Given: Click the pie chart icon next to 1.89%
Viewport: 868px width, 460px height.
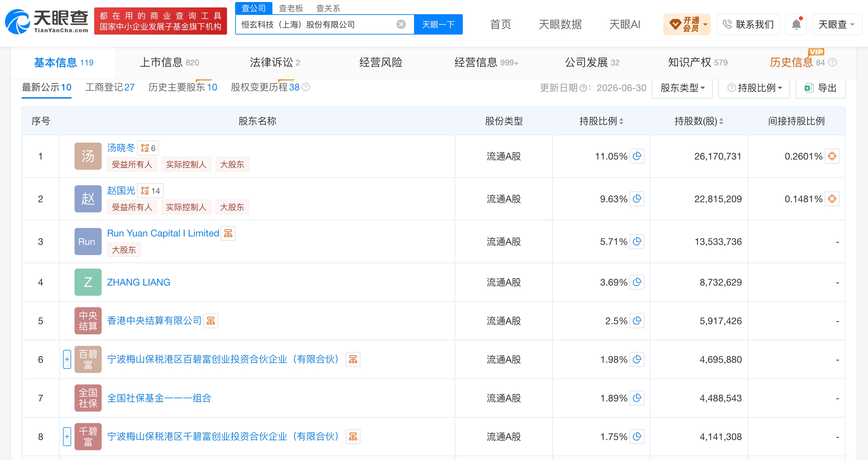Looking at the screenshot, I should (x=637, y=398).
